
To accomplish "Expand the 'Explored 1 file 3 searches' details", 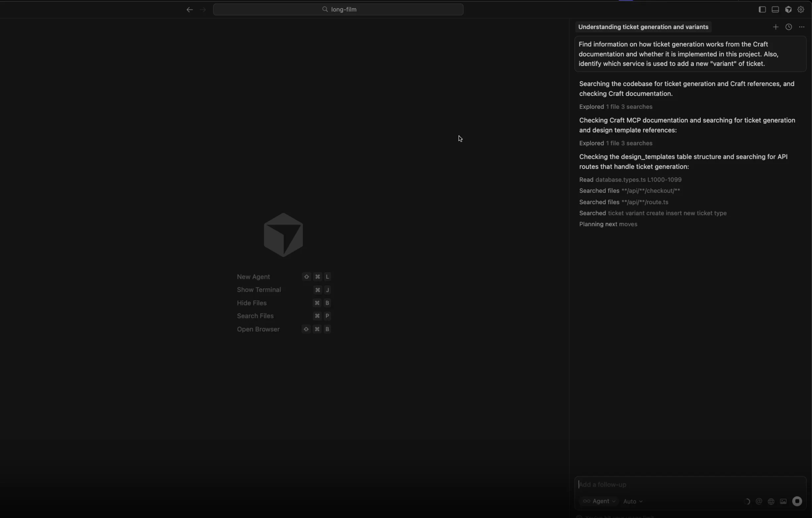I will click(x=615, y=107).
